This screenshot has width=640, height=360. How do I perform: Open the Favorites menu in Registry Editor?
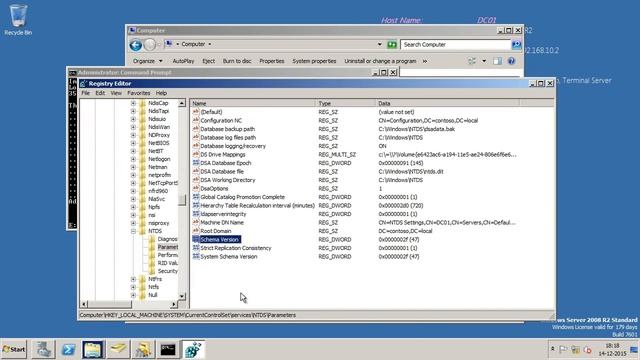click(x=139, y=93)
